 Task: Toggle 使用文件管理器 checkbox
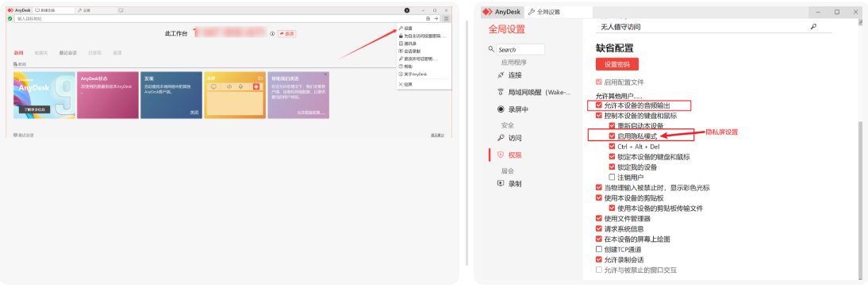(x=599, y=219)
